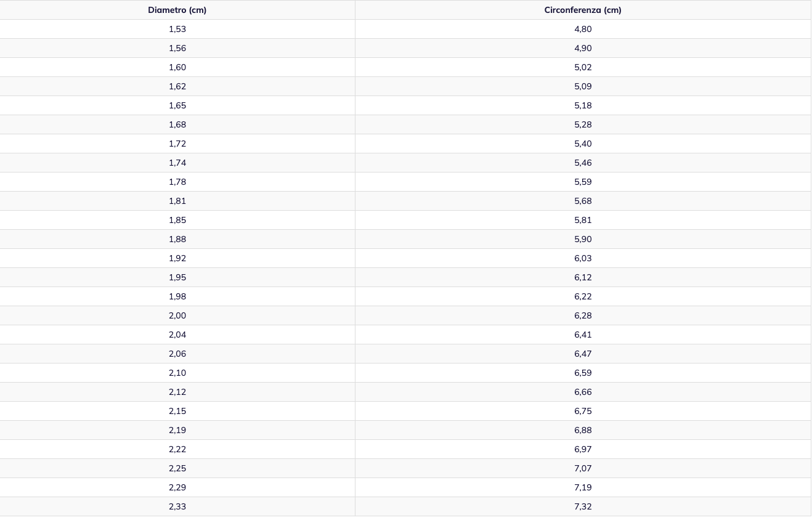Image resolution: width=812 pixels, height=520 pixels.
Task: Select the circumference value 6,28
Action: tap(583, 315)
